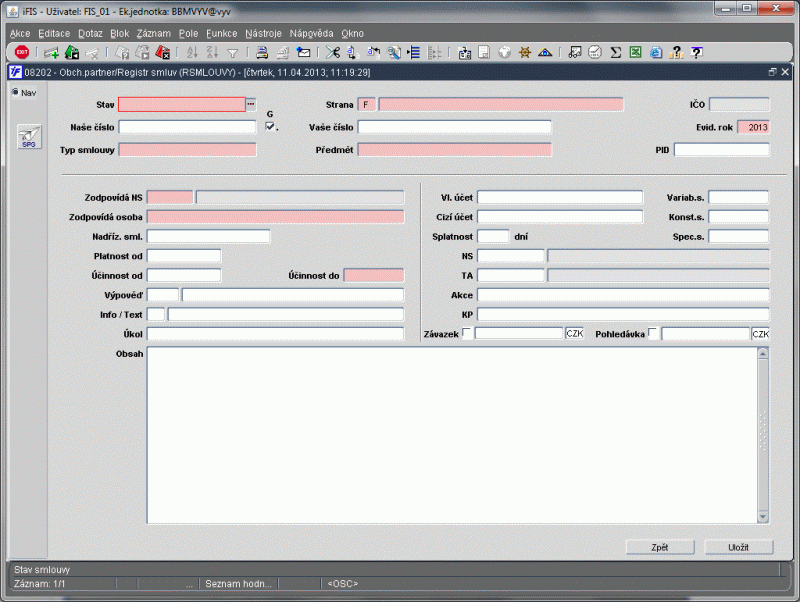Toggle the Závazek checkbox
800x602 pixels.
(x=466, y=333)
